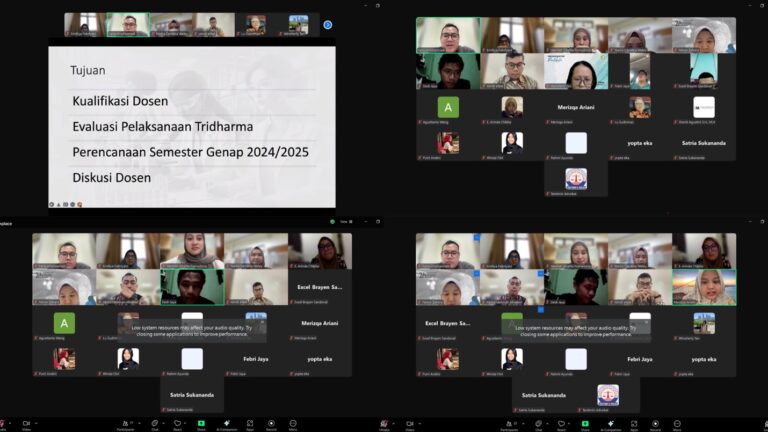Open More options in bottom-right Zoom window
This screenshot has width=768, height=432.
tap(677, 424)
